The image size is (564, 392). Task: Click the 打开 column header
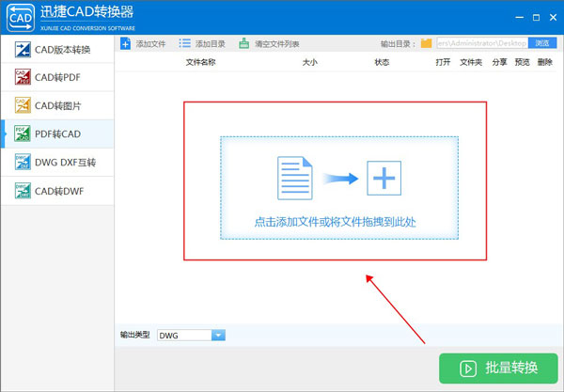[443, 62]
